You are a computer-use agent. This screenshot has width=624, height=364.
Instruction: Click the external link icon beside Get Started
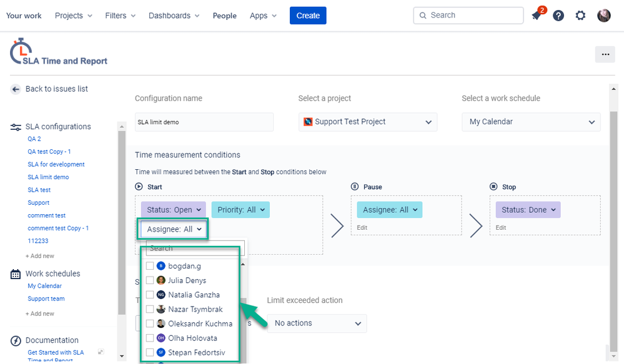tap(101, 352)
